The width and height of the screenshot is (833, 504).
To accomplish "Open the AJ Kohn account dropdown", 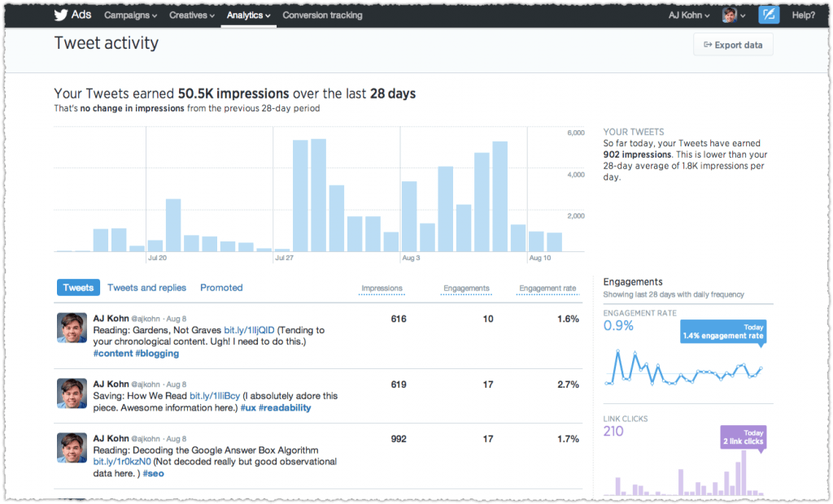I will click(687, 14).
